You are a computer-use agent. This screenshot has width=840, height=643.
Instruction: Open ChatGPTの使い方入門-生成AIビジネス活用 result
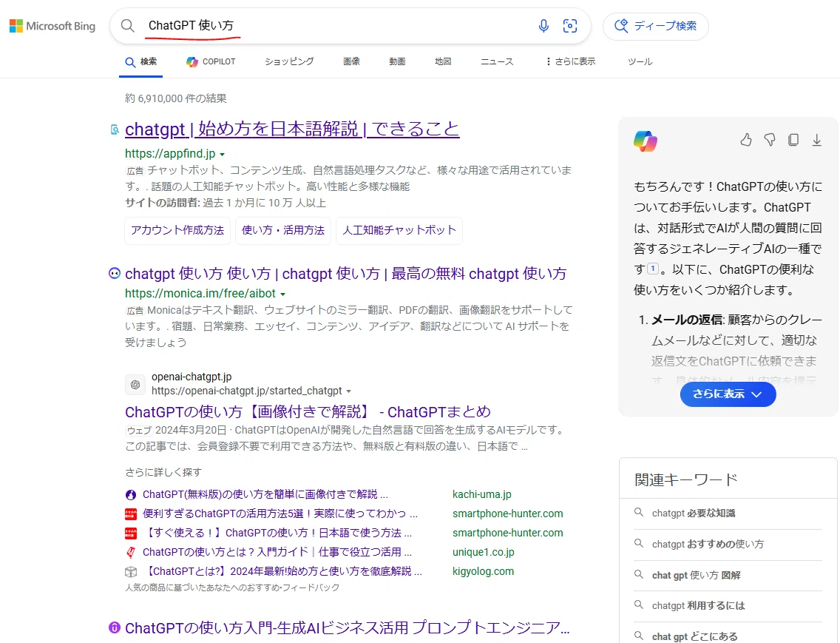coord(347,627)
